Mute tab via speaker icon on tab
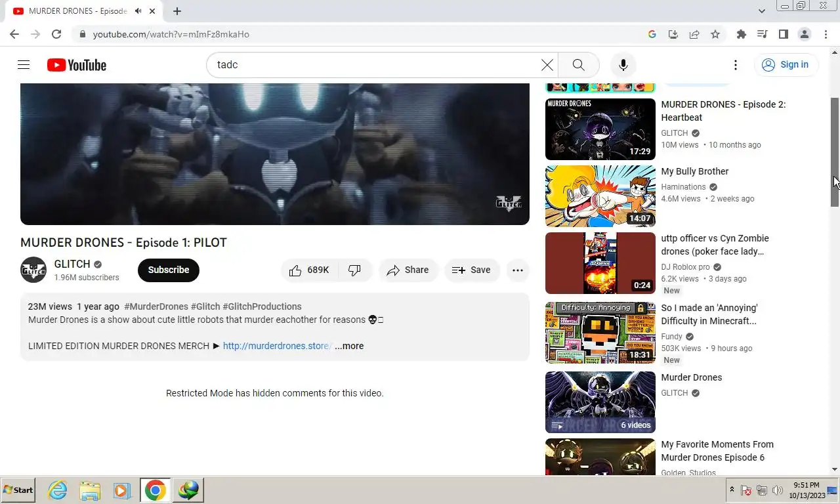Viewport: 840px width, 504px height. tap(138, 11)
